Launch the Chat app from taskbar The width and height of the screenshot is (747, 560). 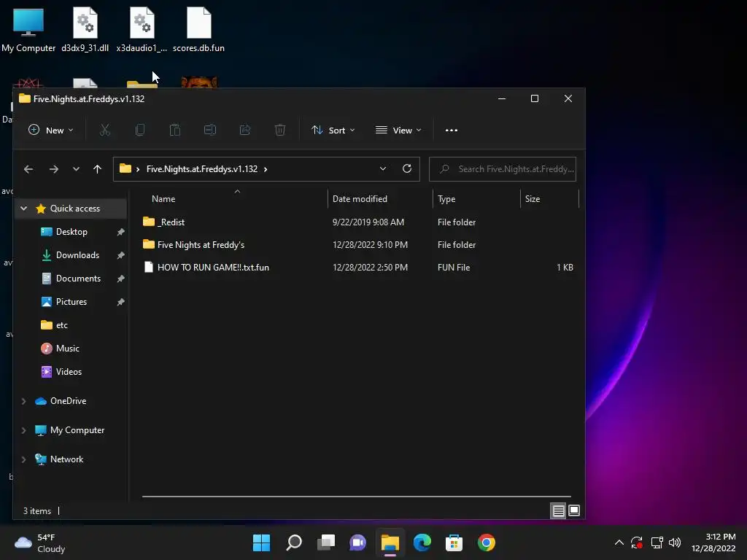357,542
